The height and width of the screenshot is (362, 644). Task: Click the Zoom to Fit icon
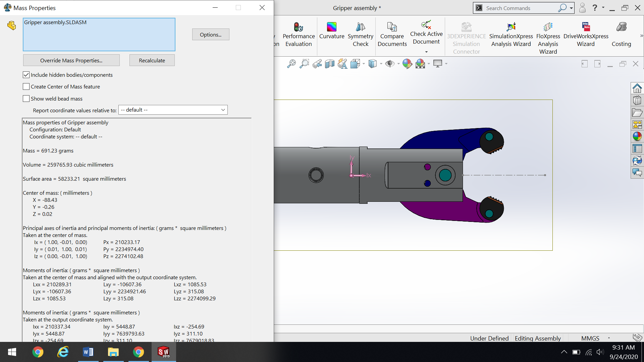291,64
